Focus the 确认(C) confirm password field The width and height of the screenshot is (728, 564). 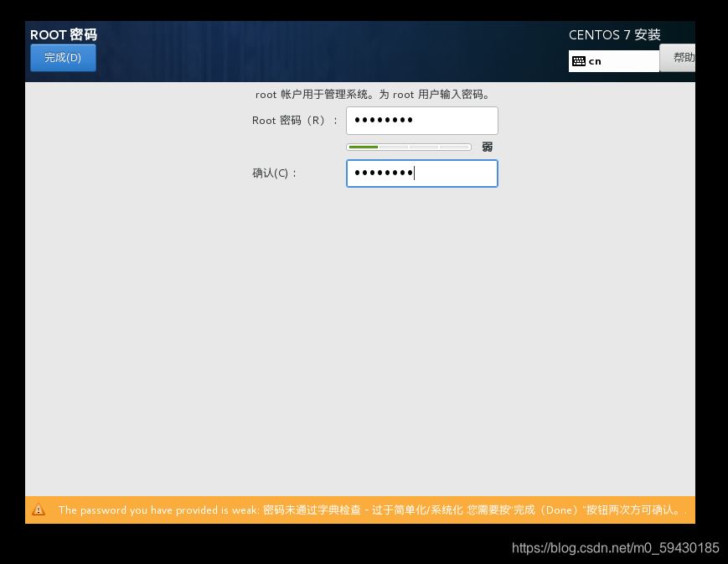[x=422, y=173]
